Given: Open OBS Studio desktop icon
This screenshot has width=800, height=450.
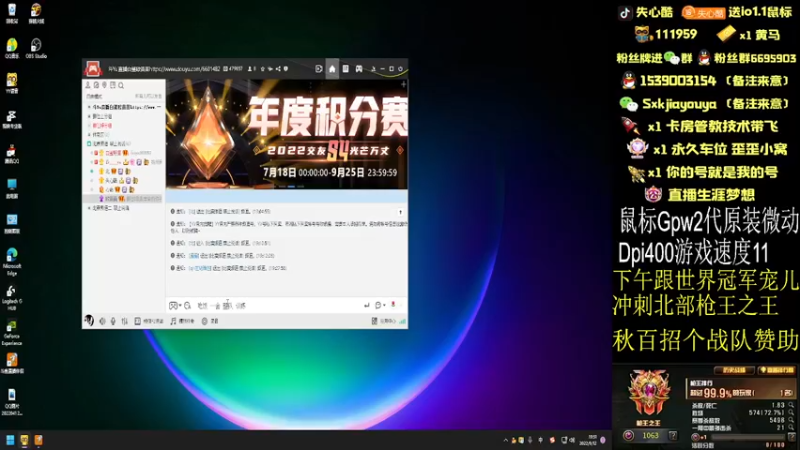Looking at the screenshot, I should coord(36,48).
